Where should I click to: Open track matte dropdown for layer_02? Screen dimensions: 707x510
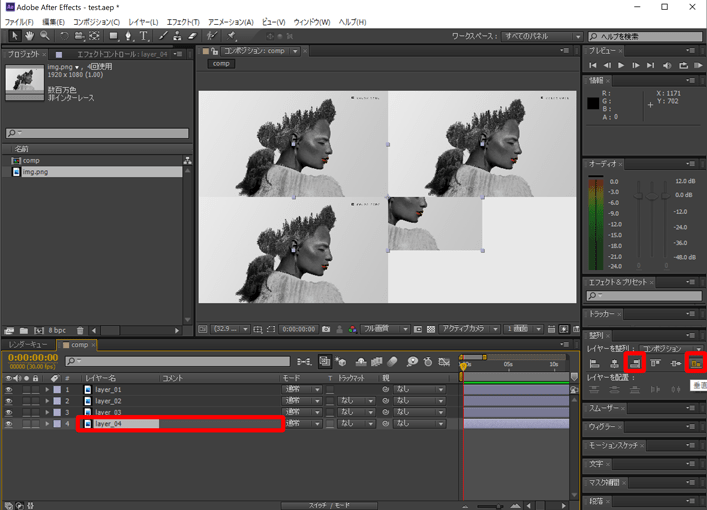tap(356, 401)
